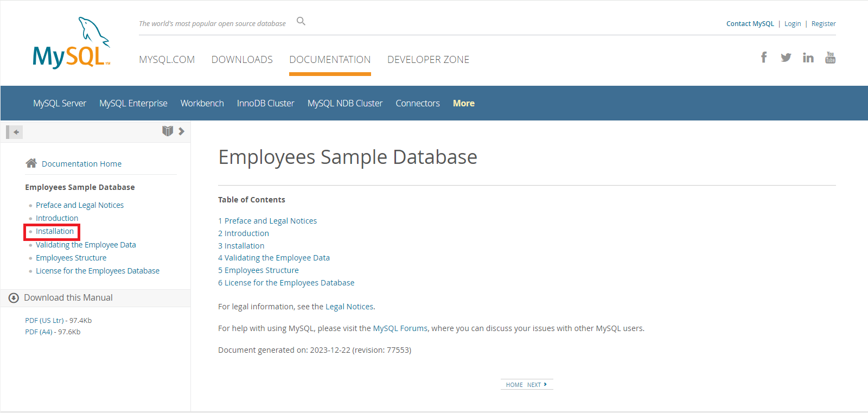Open sidebar Validating the Employee Data
The width and height of the screenshot is (868, 413).
(x=86, y=245)
